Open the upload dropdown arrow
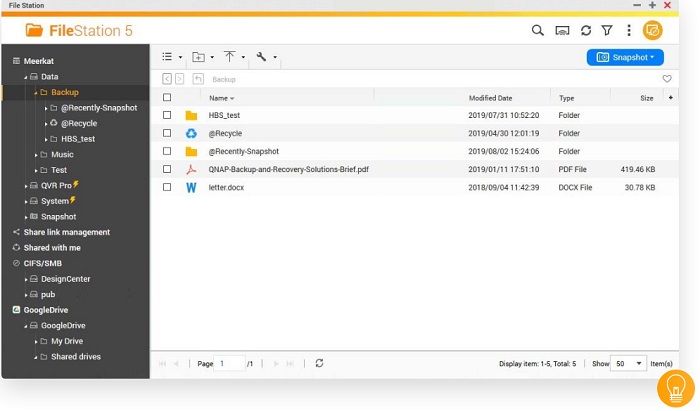The image size is (700, 411). tap(243, 57)
